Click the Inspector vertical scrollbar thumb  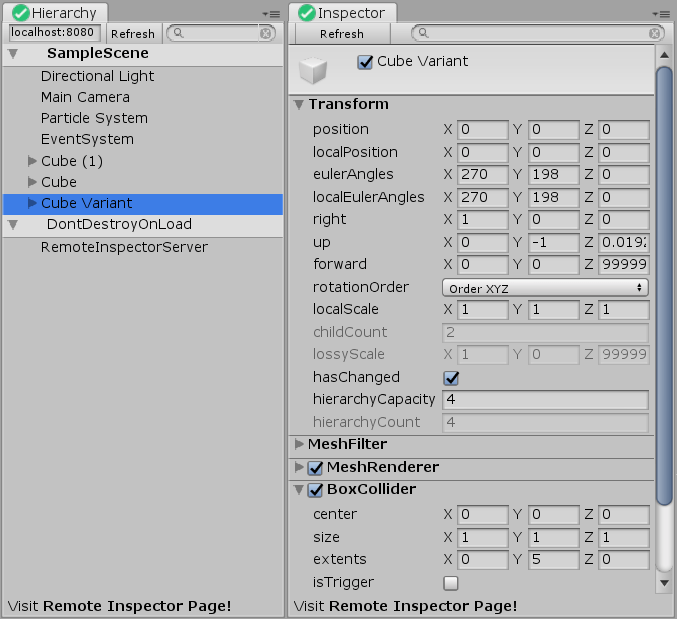[664, 285]
